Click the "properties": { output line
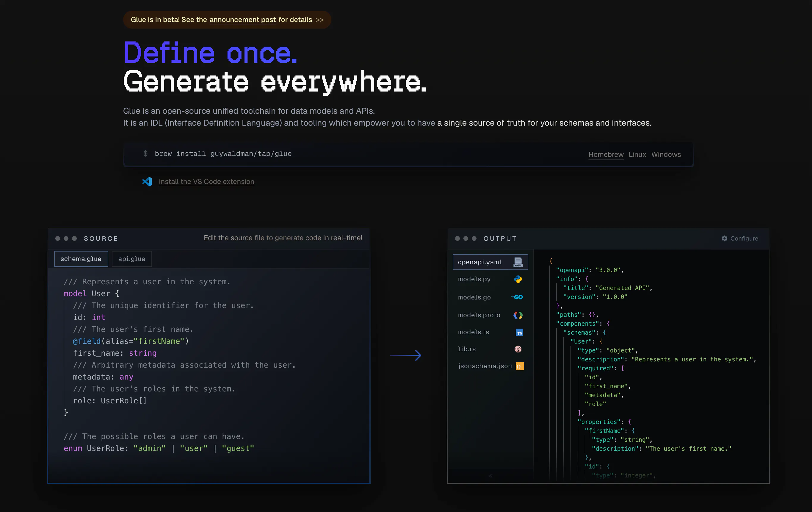 [x=604, y=422]
